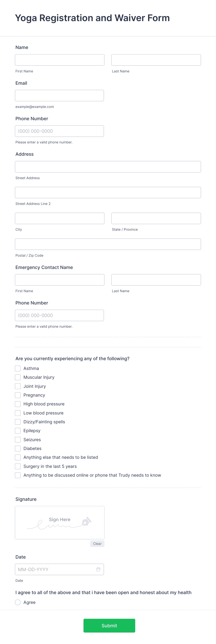Check the High blood pressure option
Viewport: 216px width, 644px height.
tap(17, 404)
